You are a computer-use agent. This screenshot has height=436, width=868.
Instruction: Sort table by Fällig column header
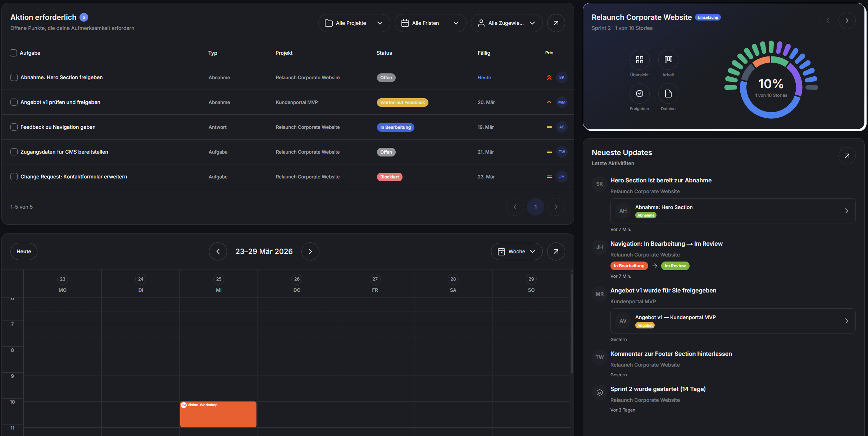point(484,53)
